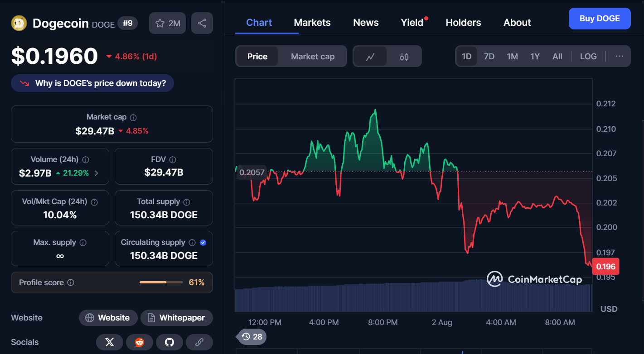Set chart range to 1M
This screenshot has height=354, width=644.
pyautogui.click(x=512, y=57)
